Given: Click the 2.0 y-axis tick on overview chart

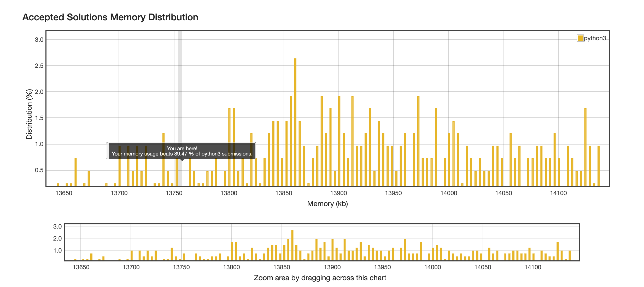Looking at the screenshot, I should point(57,238).
